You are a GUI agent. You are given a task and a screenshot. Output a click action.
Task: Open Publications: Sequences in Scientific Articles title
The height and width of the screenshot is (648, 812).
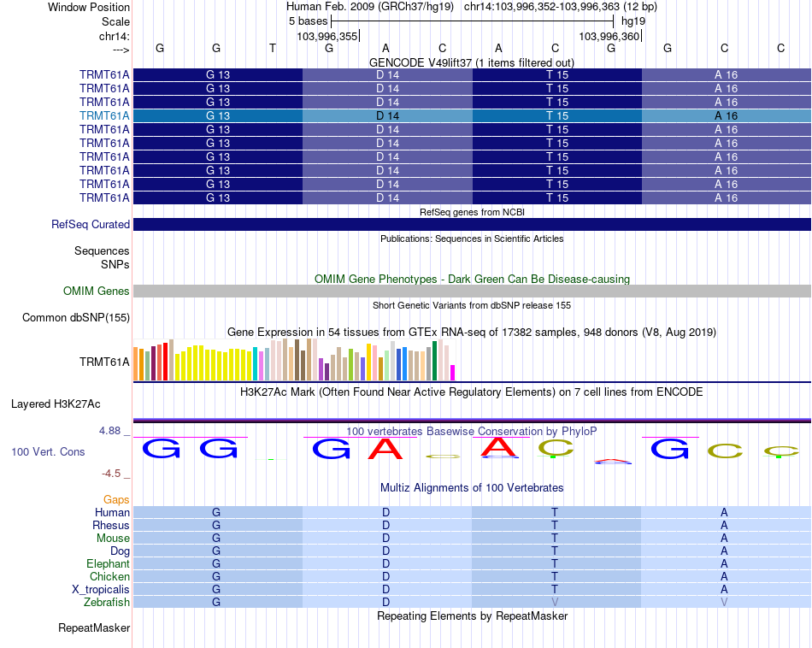tap(472, 239)
